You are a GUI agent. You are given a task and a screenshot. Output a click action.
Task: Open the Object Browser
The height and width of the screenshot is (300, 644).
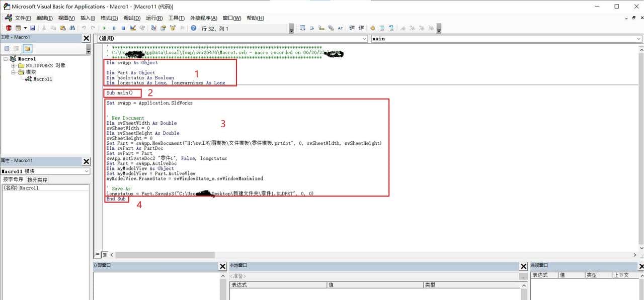[x=173, y=28]
